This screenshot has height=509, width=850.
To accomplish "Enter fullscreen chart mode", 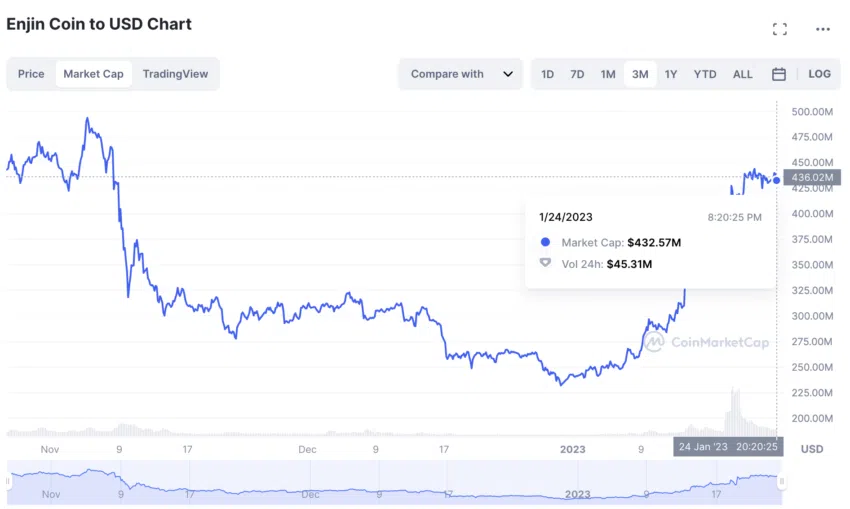I will click(780, 29).
